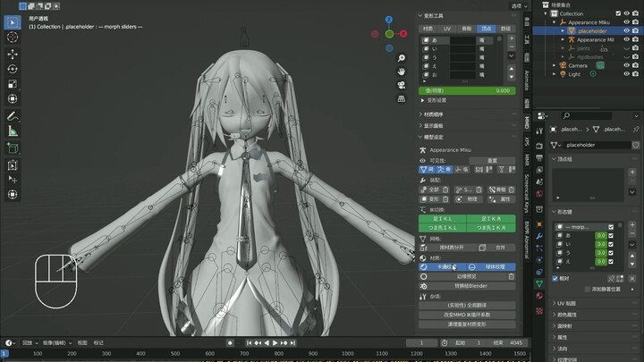Screen dimensions: 644x362
Task: Remove morph with minus button
Action: [x=512, y=46]
